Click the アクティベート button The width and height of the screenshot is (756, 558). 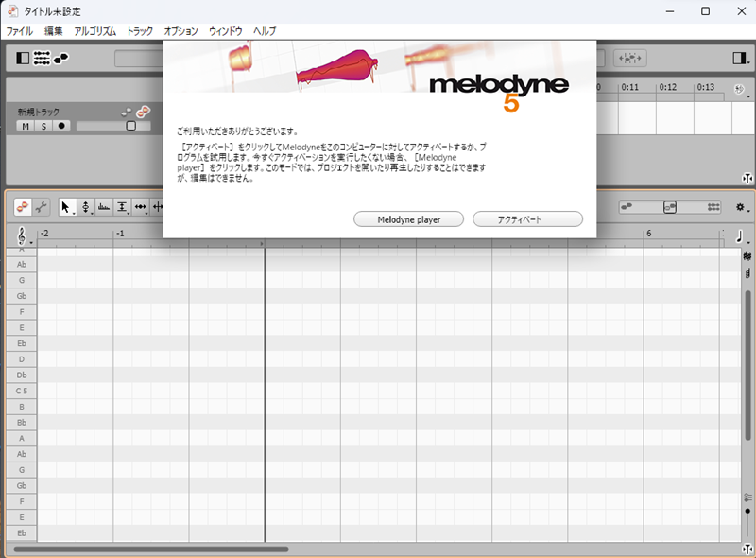528,219
